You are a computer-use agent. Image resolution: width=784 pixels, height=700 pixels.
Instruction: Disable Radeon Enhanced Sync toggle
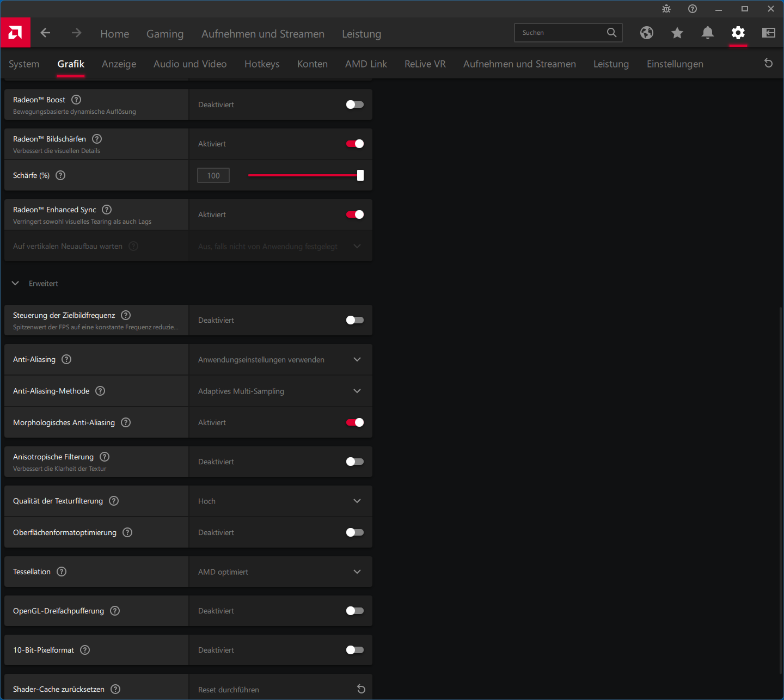(x=355, y=214)
